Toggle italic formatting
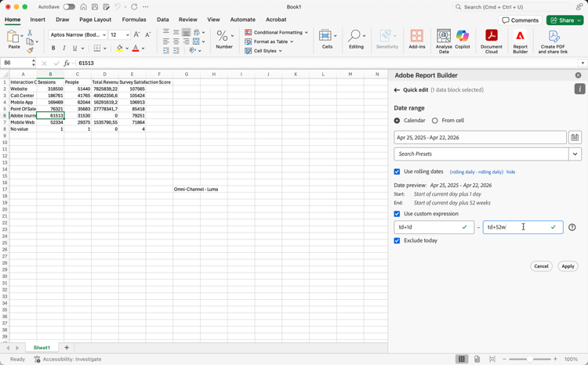The image size is (588, 365). coord(64,48)
